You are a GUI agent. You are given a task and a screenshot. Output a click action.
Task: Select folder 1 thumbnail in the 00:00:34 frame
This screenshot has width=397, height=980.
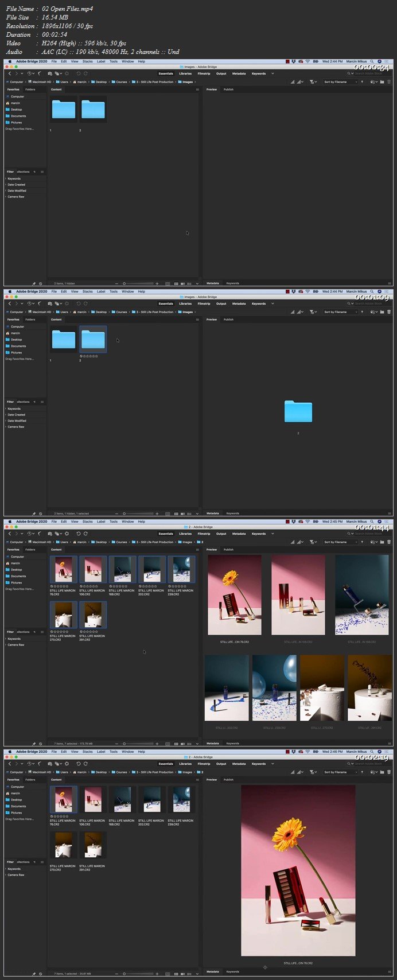pos(64,110)
